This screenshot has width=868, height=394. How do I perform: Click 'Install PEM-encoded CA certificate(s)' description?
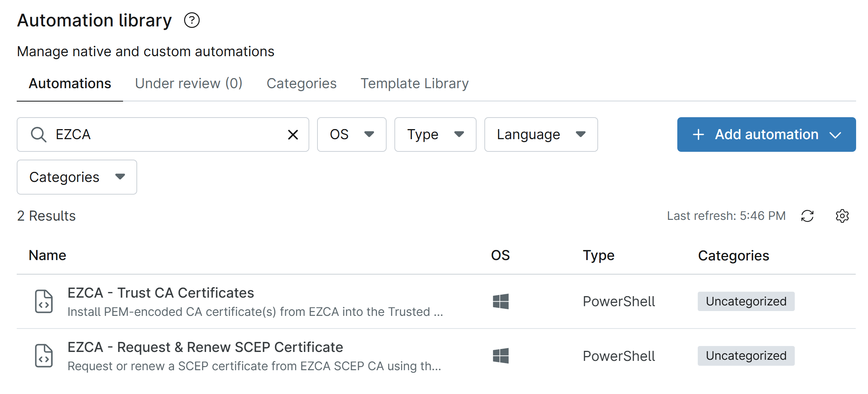(x=255, y=312)
